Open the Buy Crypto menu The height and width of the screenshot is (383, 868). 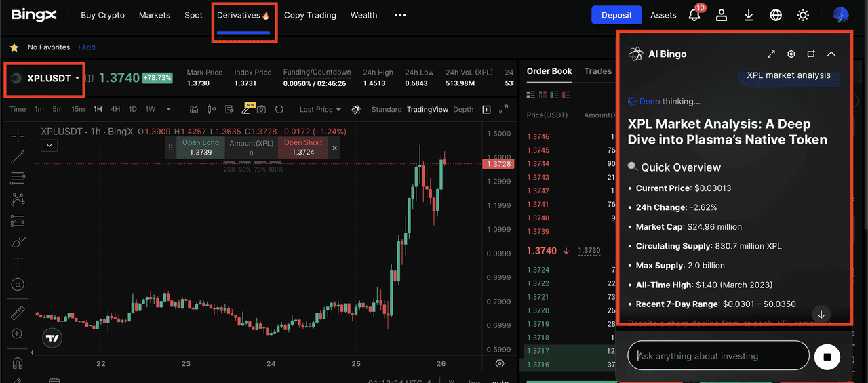(102, 15)
